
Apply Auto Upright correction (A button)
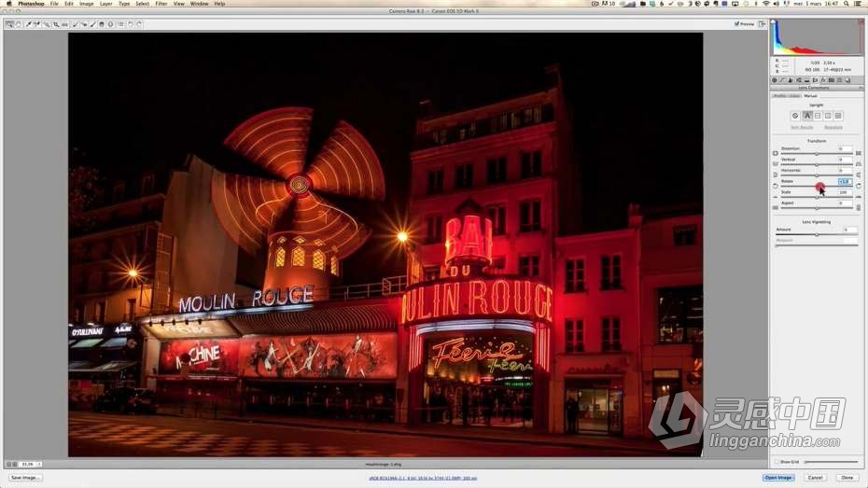(x=807, y=116)
